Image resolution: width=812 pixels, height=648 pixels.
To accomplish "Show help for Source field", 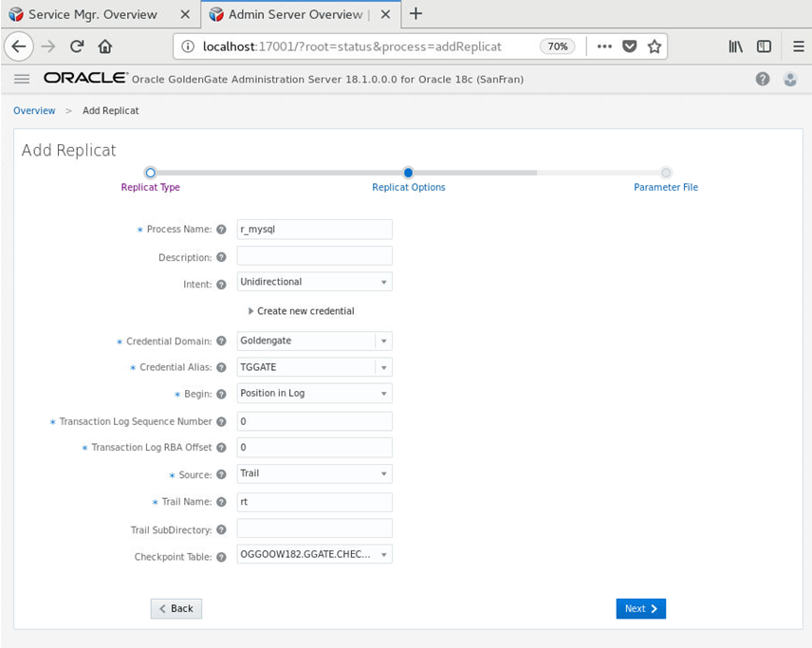I will (221, 474).
